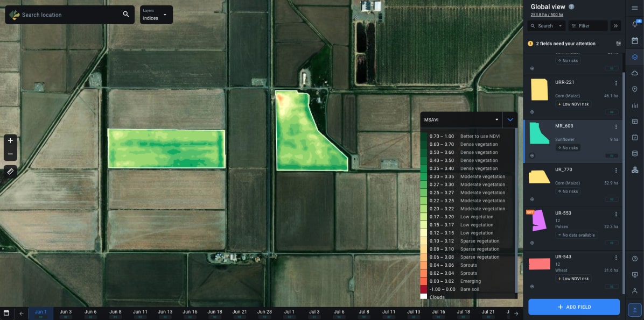The height and width of the screenshot is (320, 644).
Task: Open the attention settings sliders icon
Action: point(618,44)
